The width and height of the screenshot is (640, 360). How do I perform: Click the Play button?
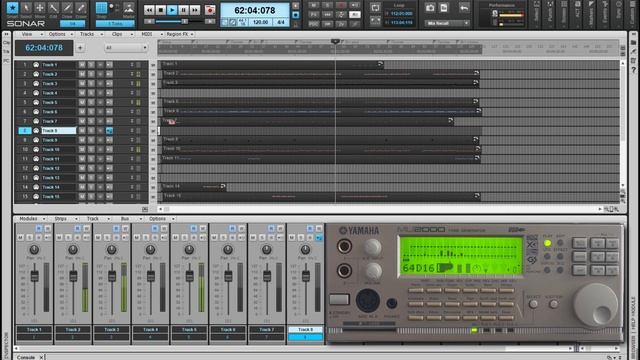(172, 10)
